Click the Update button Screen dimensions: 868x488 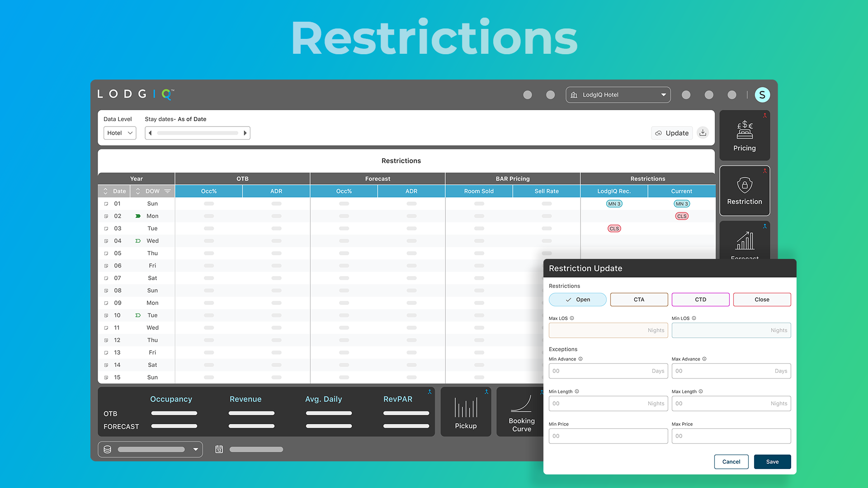[x=672, y=133]
